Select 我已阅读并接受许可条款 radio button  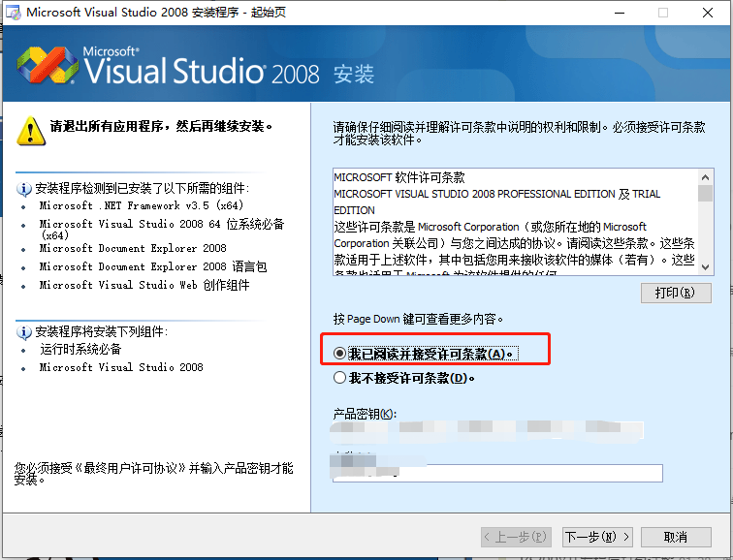[x=339, y=354]
